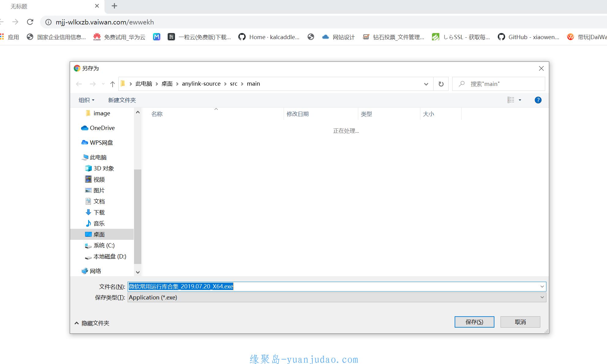Open more view options dropdown arrow
The image size is (607, 364).
pyautogui.click(x=520, y=100)
